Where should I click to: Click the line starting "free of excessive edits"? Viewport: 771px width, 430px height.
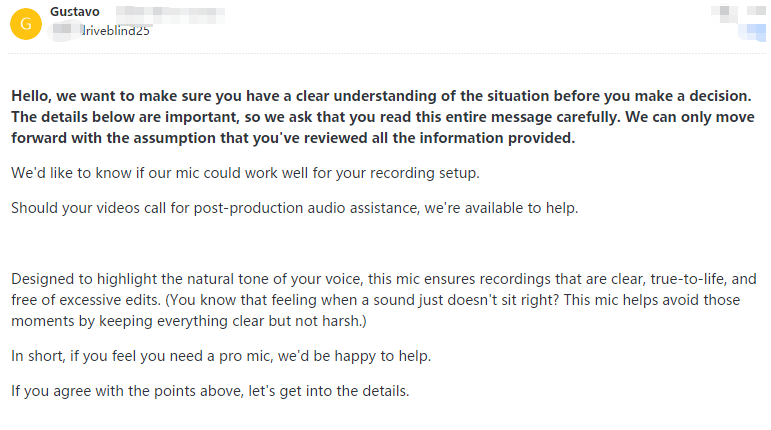pos(375,300)
